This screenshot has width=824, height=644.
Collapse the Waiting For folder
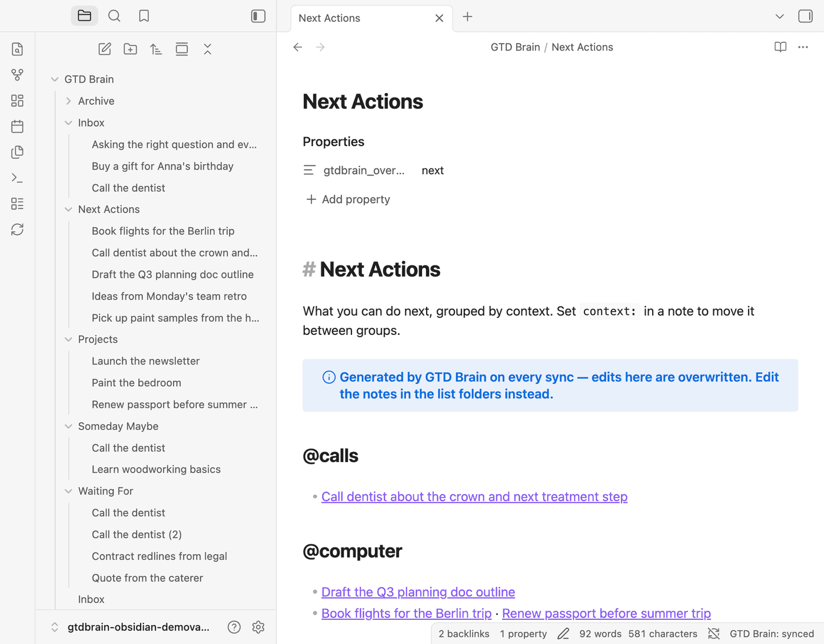tap(68, 491)
